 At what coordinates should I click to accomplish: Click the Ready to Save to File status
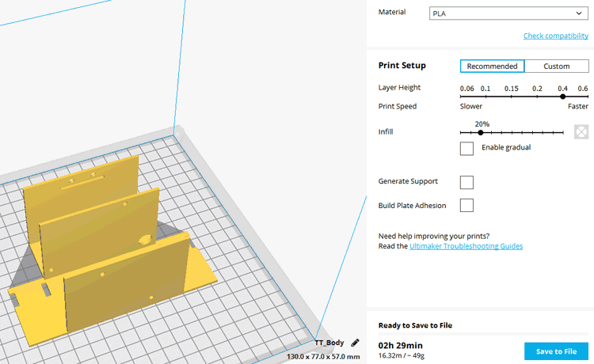[415, 325]
